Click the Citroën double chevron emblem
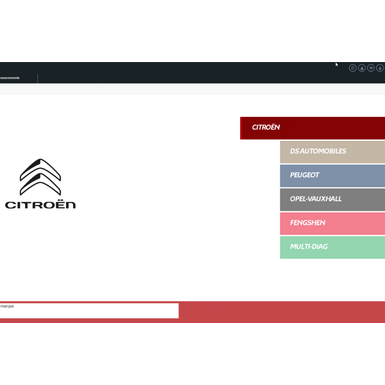385x385 pixels. (x=40, y=177)
